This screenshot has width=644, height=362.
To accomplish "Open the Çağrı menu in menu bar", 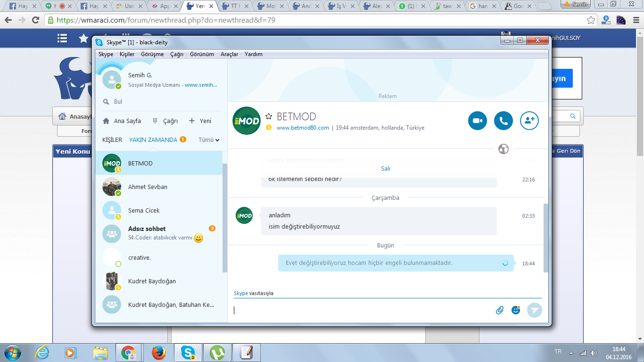I will point(177,54).
